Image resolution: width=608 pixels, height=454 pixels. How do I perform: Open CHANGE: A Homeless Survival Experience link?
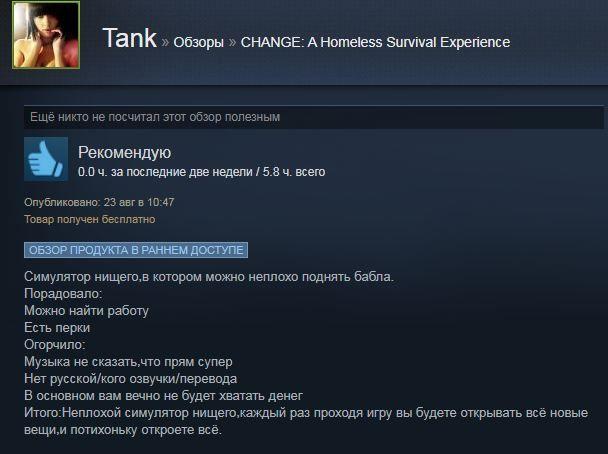tap(375, 42)
